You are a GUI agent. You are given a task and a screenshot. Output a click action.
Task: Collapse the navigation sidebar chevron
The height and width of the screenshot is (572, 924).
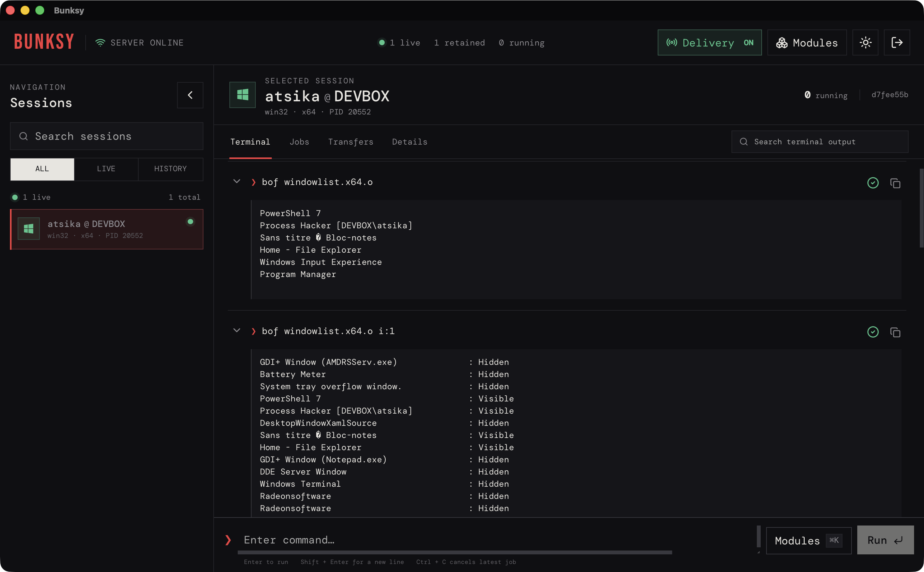(x=190, y=95)
